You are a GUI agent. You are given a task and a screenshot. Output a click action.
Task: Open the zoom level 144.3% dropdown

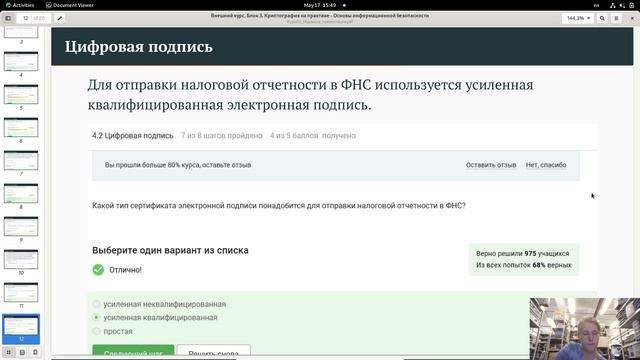[x=578, y=18]
